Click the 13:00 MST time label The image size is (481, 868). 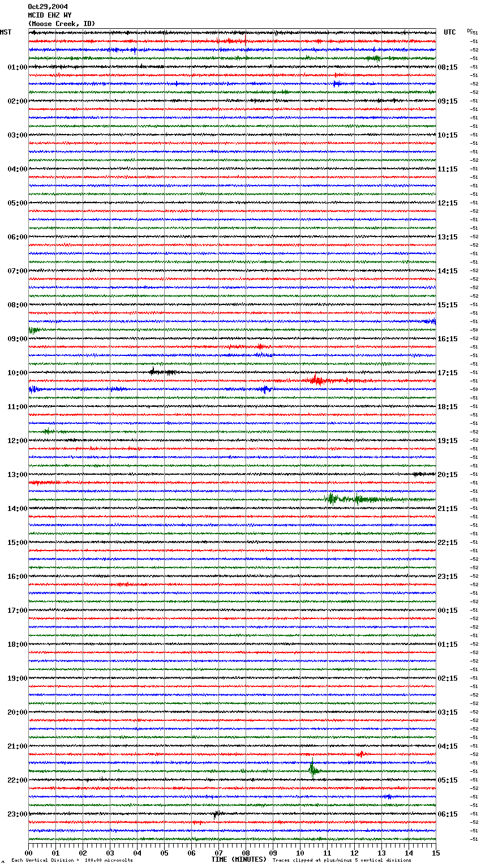click(18, 475)
